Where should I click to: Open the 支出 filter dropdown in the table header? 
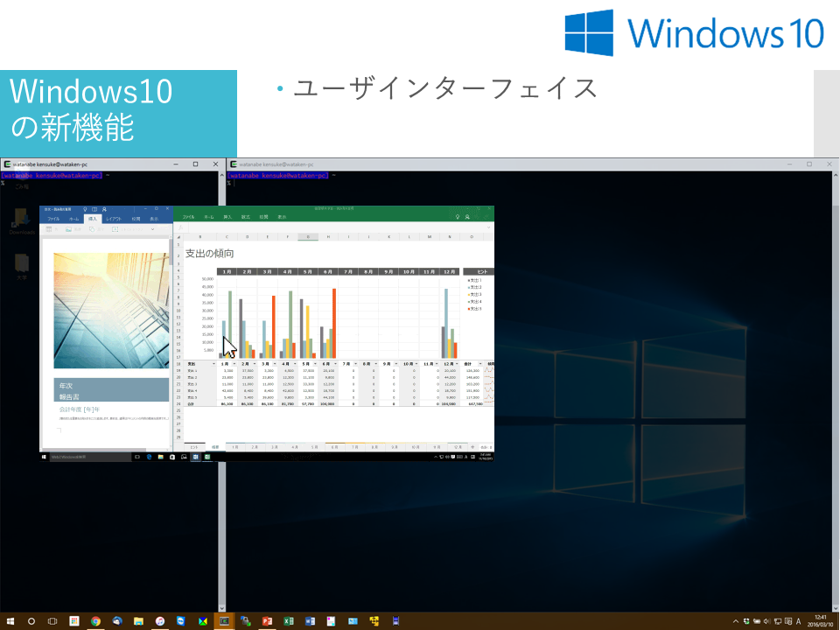click(213, 364)
